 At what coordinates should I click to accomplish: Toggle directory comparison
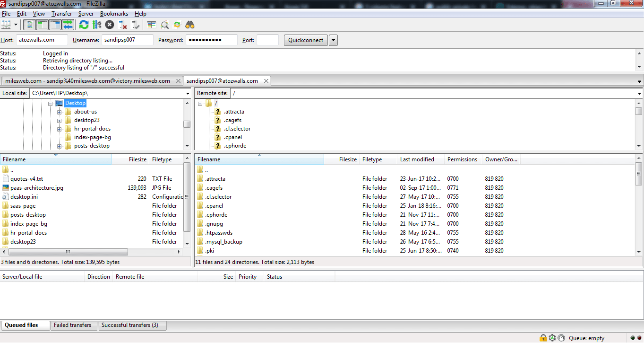164,25
